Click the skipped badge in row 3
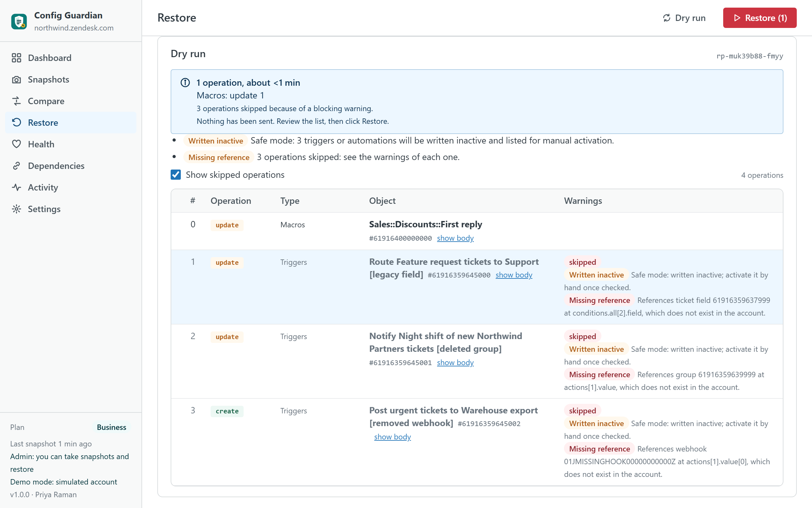This screenshot has height=508, width=812. pyautogui.click(x=582, y=411)
